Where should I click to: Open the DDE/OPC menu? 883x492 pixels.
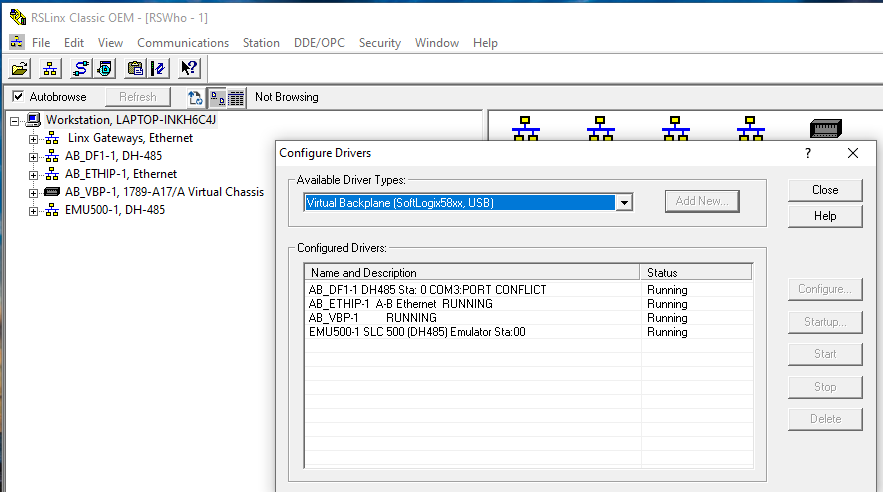(319, 43)
